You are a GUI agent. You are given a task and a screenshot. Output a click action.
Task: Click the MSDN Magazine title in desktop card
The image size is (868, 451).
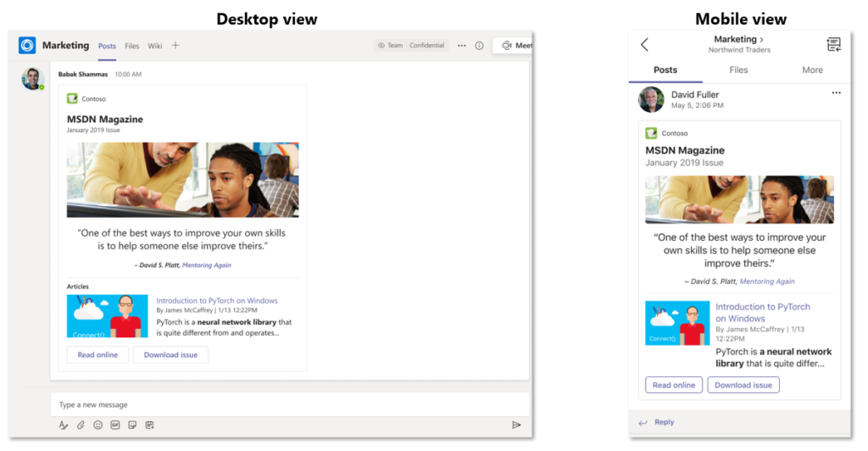104,119
